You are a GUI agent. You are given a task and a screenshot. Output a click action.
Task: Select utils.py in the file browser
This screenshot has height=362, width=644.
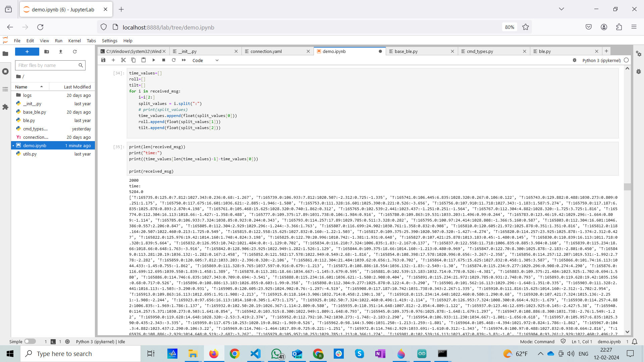[53, 154]
